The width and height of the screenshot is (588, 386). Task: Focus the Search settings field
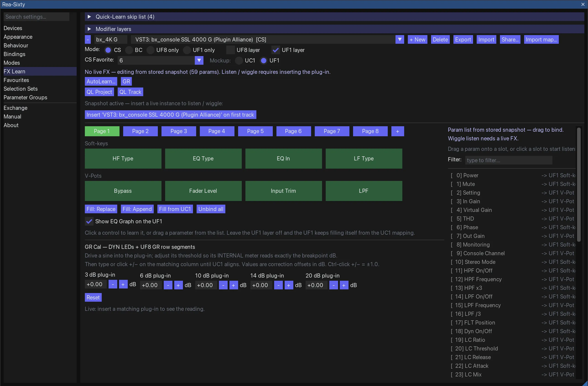(36, 17)
